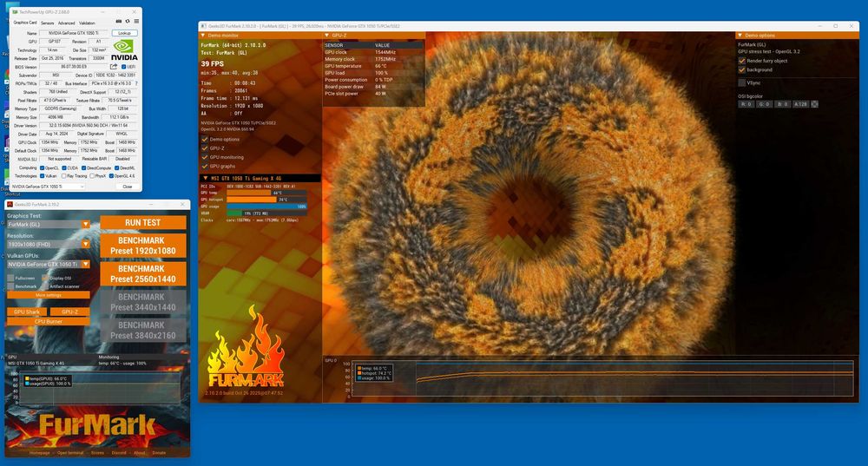Launch GPU-Z button in FurMark launcher
Screen dimensions: 868x466
pos(69,312)
